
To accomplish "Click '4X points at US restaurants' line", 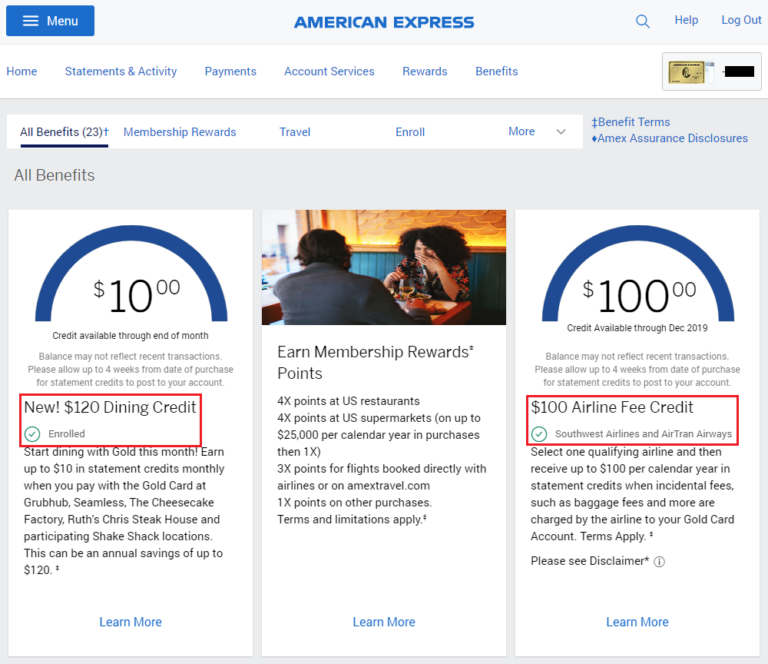I will (348, 401).
